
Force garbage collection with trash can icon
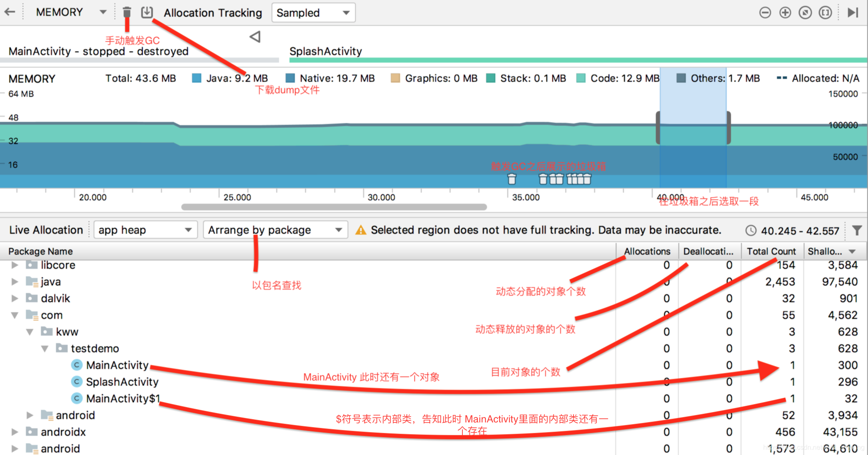point(127,13)
